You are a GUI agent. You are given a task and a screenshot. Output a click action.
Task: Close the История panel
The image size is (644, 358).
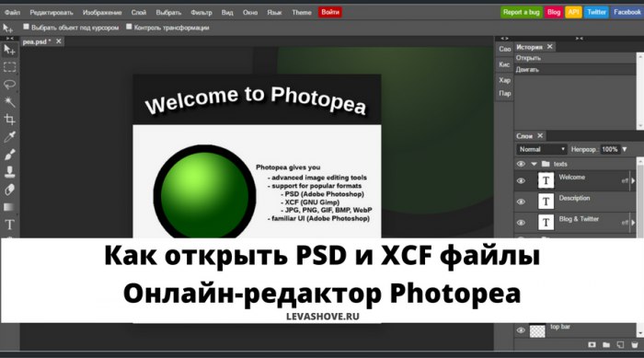point(549,47)
